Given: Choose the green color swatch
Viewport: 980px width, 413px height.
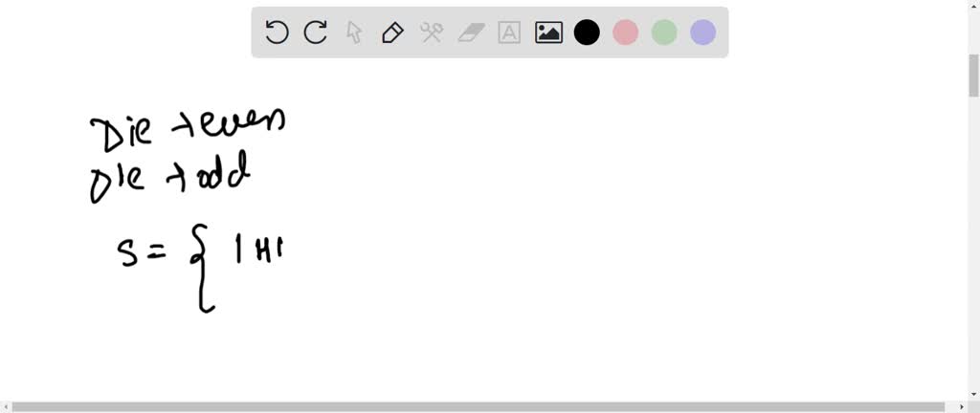Looking at the screenshot, I should [x=664, y=33].
